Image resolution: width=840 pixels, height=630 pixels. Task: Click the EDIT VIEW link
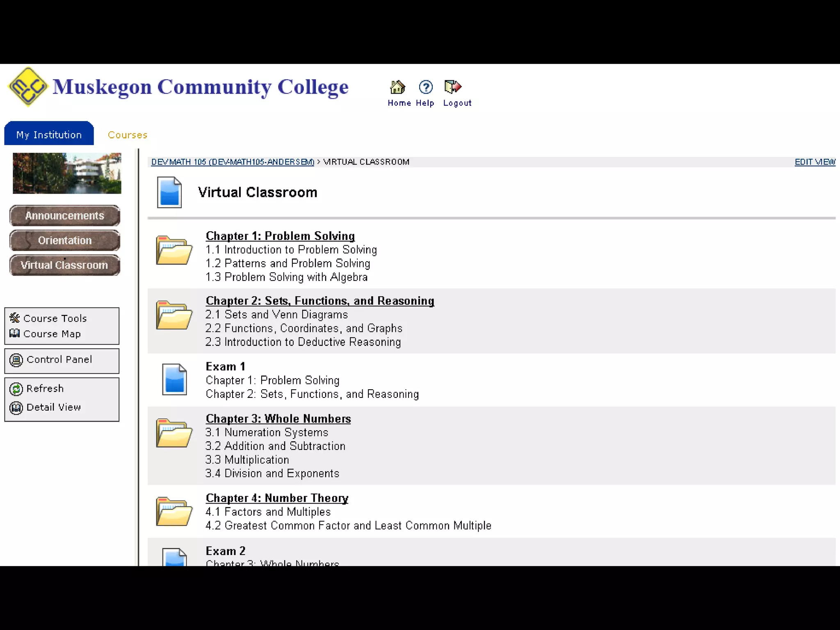pos(815,162)
